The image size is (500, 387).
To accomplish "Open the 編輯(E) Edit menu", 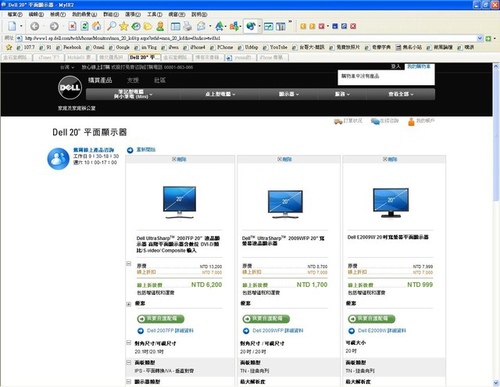I will (x=36, y=15).
